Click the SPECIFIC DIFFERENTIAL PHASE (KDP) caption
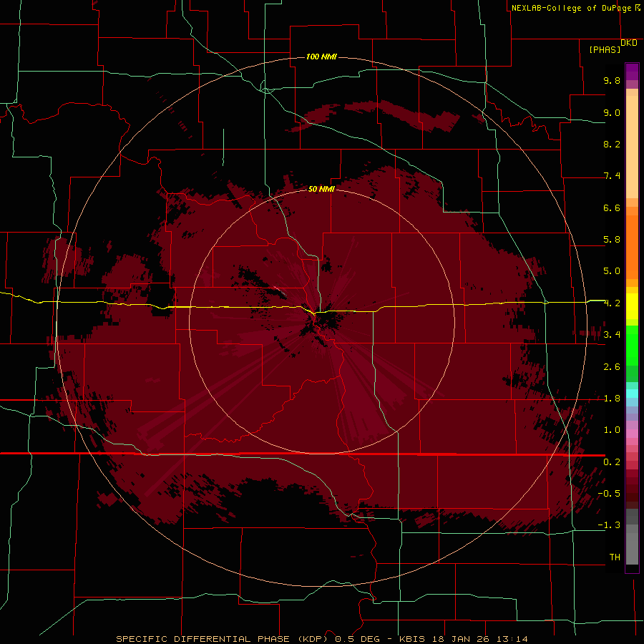 [x=223, y=639]
